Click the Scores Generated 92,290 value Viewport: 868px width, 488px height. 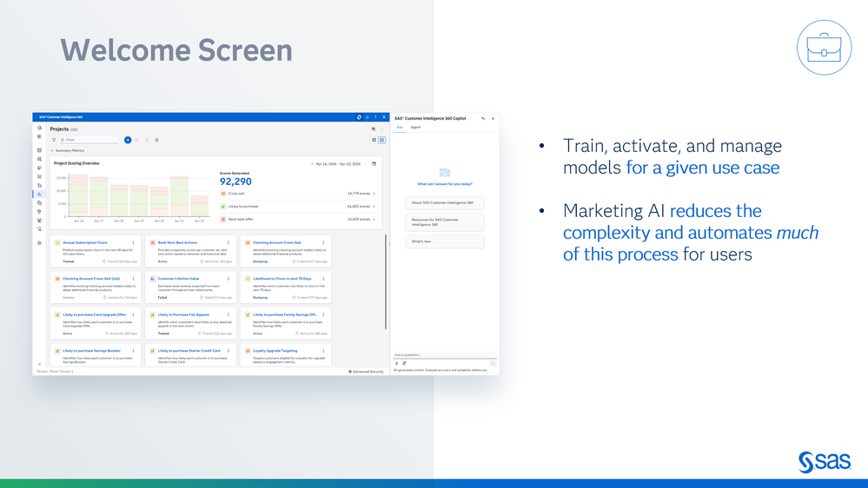click(235, 181)
